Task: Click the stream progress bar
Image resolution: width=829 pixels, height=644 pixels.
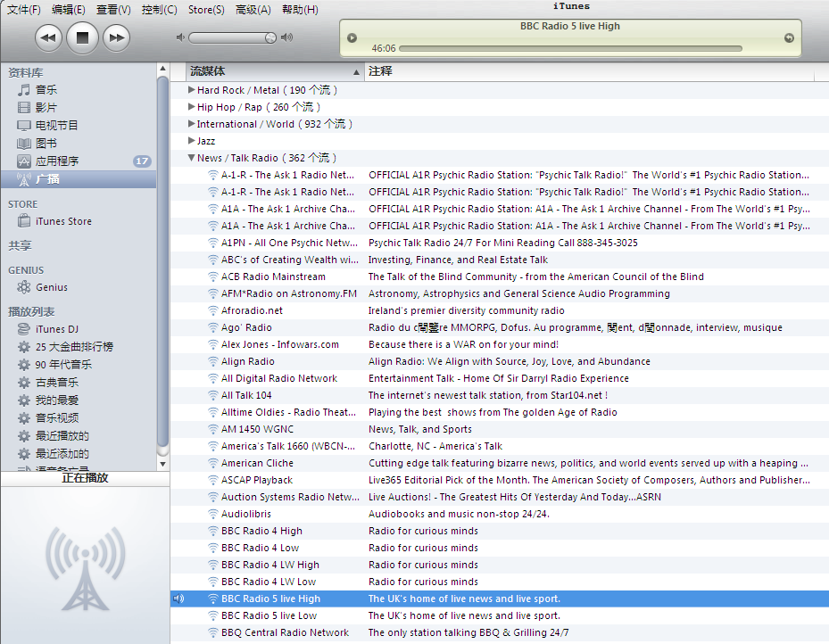Action: tap(570, 48)
